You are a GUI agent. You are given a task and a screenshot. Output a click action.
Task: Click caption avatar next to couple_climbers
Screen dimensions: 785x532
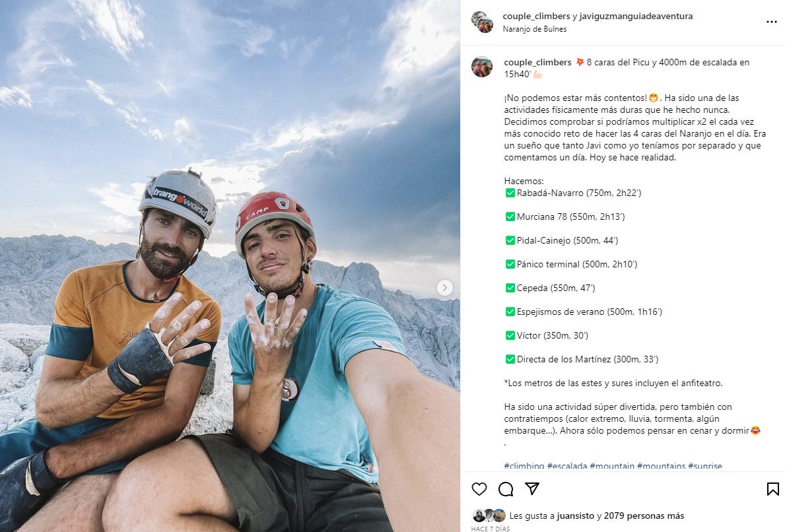coord(481,67)
